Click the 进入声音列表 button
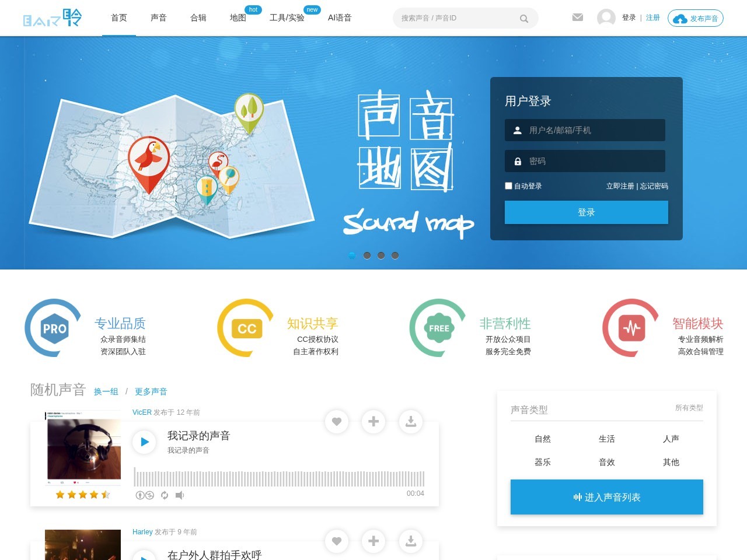The image size is (747, 560). pyautogui.click(x=607, y=497)
